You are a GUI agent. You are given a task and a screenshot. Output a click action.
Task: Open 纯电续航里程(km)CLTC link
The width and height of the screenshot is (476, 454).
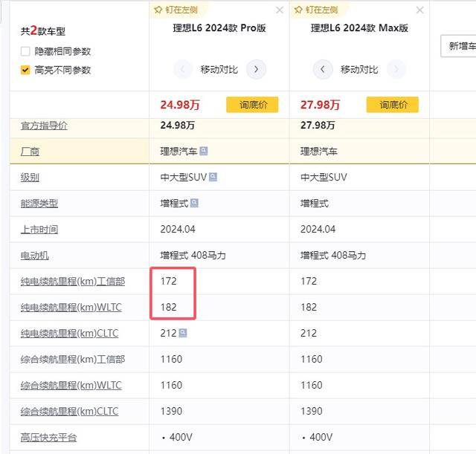[69, 334]
